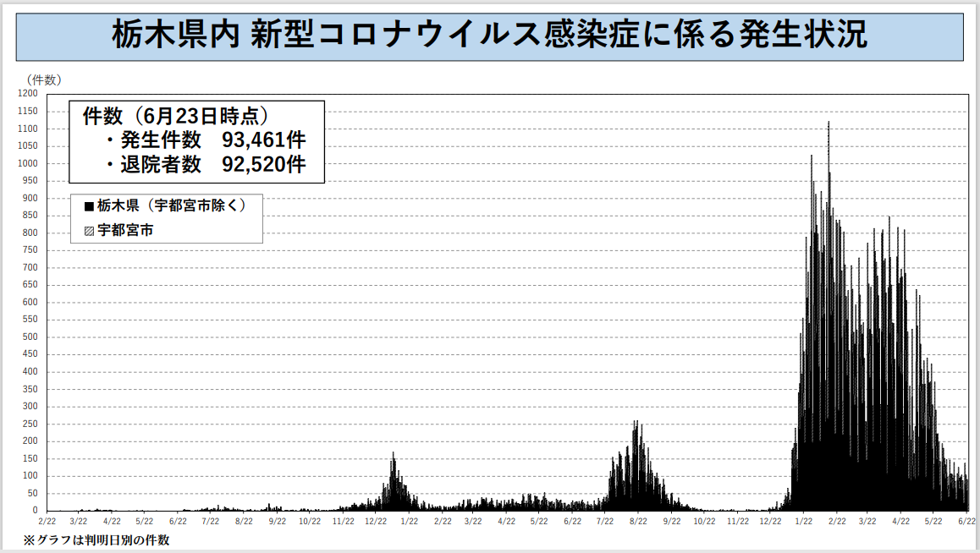Select the chart title 栃木県内 新型コロナウイルス感染症に係る発生状況
Viewport: 980px width, 553px height.
coord(490,35)
